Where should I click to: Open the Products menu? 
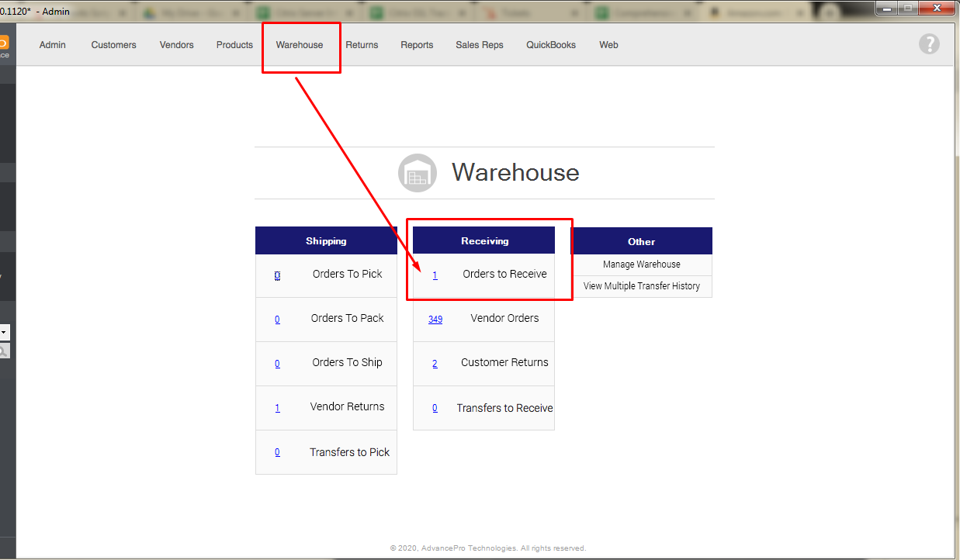[234, 45]
